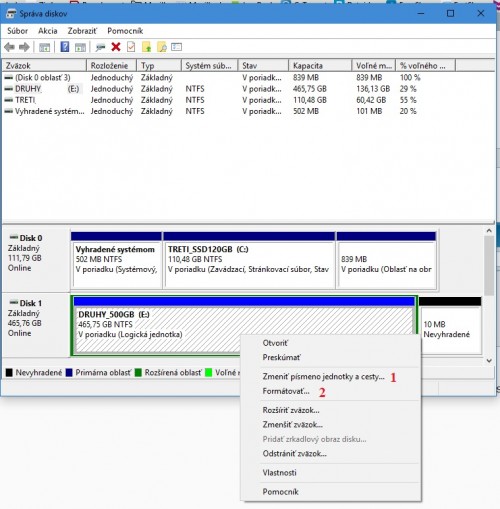Sort by the Kapacita column header

click(320, 66)
